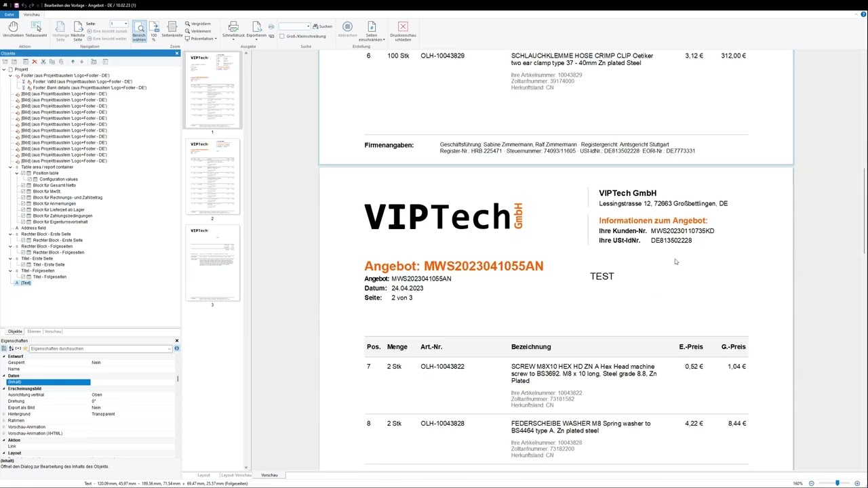Click Druckvorschau schließen
This screenshot has height=488, width=868.
(x=403, y=32)
